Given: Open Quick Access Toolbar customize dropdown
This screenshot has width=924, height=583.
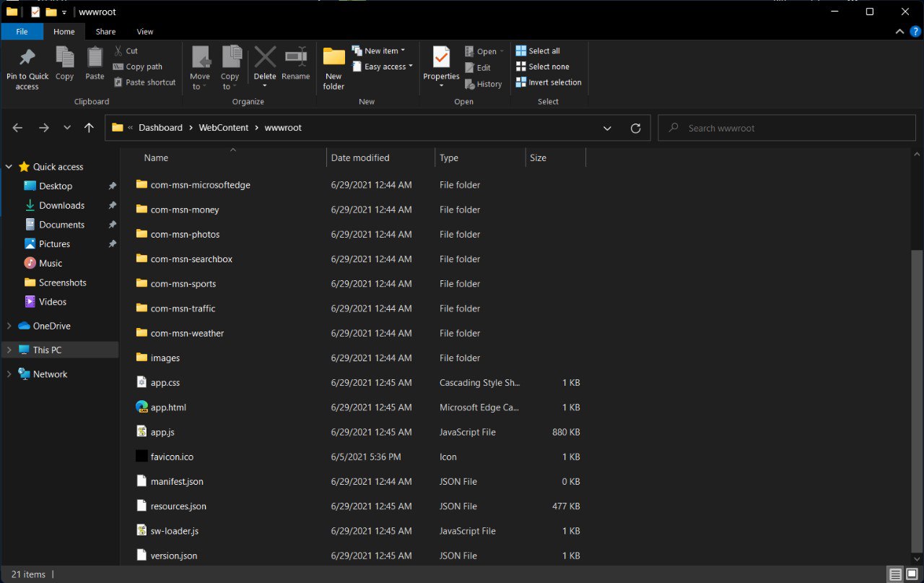Looking at the screenshot, I should point(64,12).
